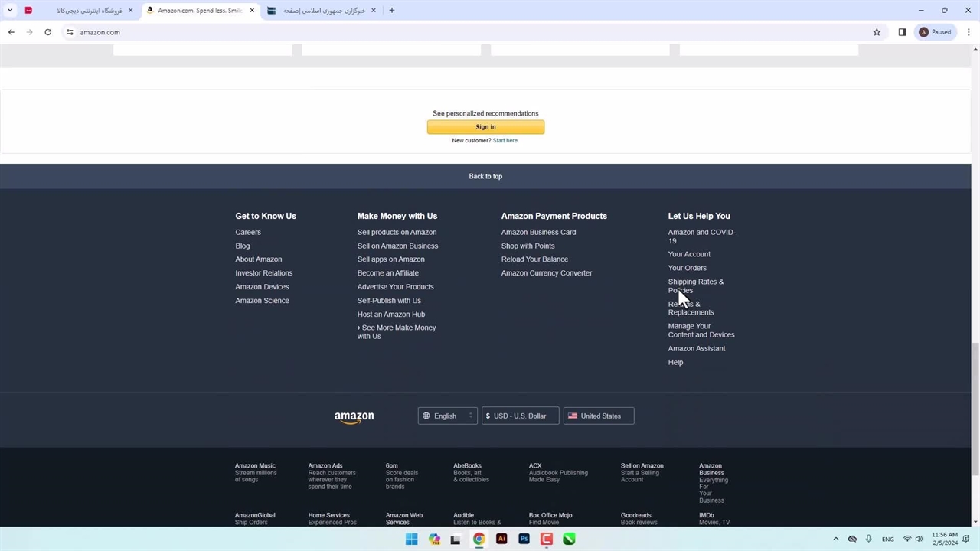Click the Amazon logo in the footer

pos(354,417)
